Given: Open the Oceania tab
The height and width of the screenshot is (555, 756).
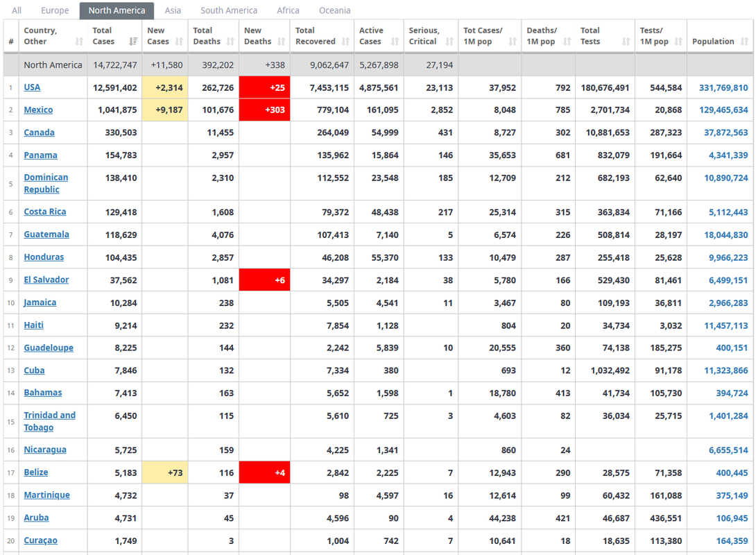Looking at the screenshot, I should pos(334,10).
